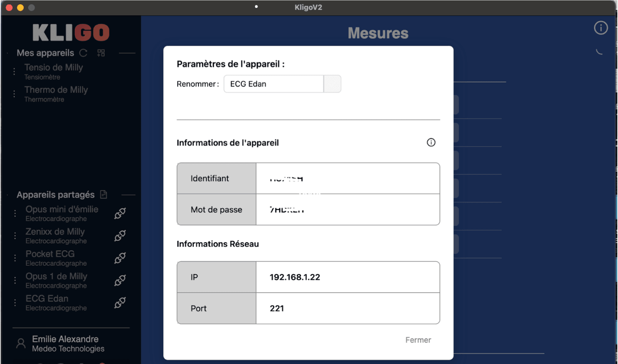Toggle connection for Opus mini d'émilie

pyautogui.click(x=120, y=213)
